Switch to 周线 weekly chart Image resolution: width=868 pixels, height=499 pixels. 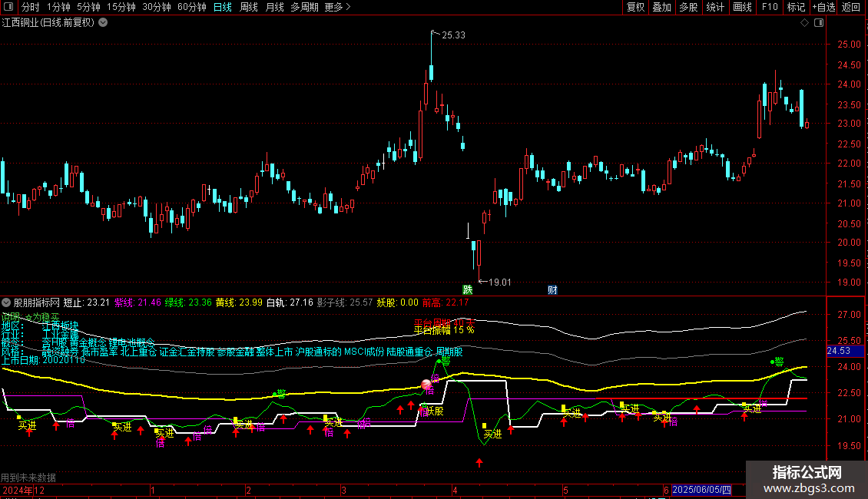click(249, 7)
